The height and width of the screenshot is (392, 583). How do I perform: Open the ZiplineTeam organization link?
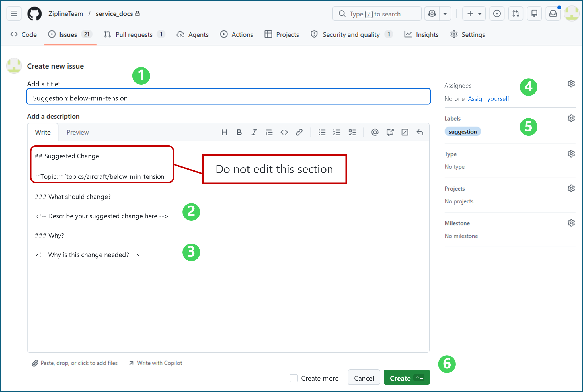coord(66,14)
